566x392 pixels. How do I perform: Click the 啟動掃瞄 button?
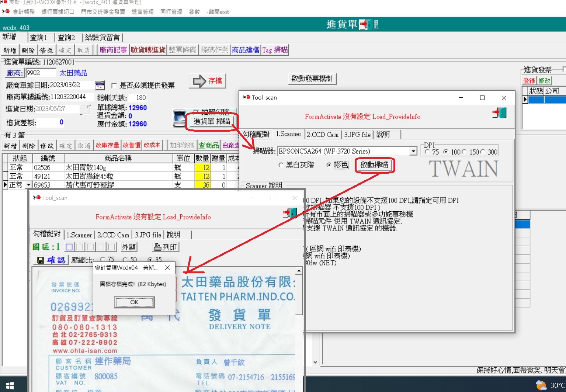pyautogui.click(x=374, y=165)
